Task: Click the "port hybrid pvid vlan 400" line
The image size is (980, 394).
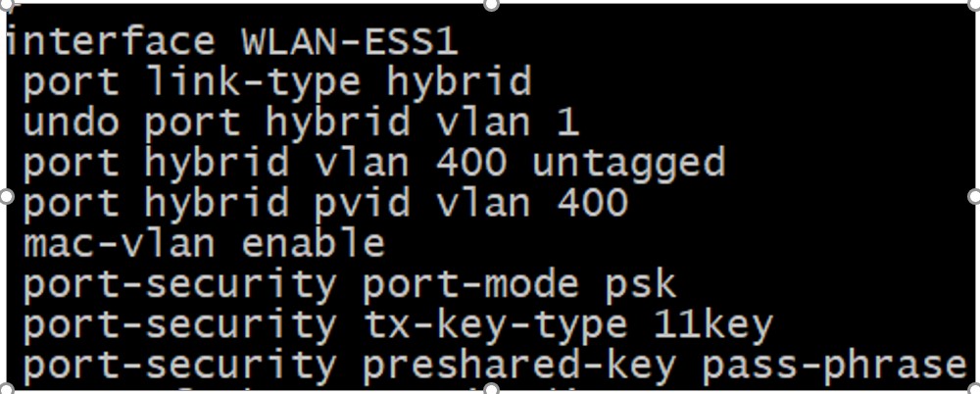Action: click(324, 203)
